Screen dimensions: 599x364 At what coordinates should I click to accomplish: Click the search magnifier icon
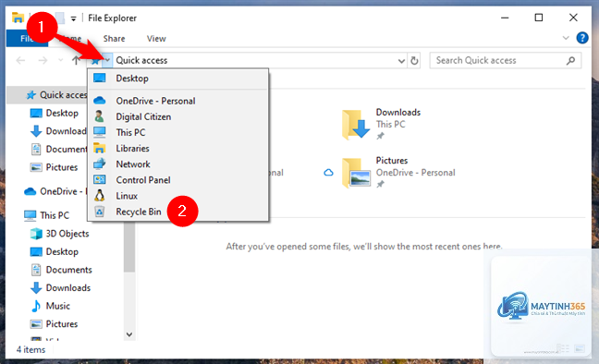pos(570,60)
